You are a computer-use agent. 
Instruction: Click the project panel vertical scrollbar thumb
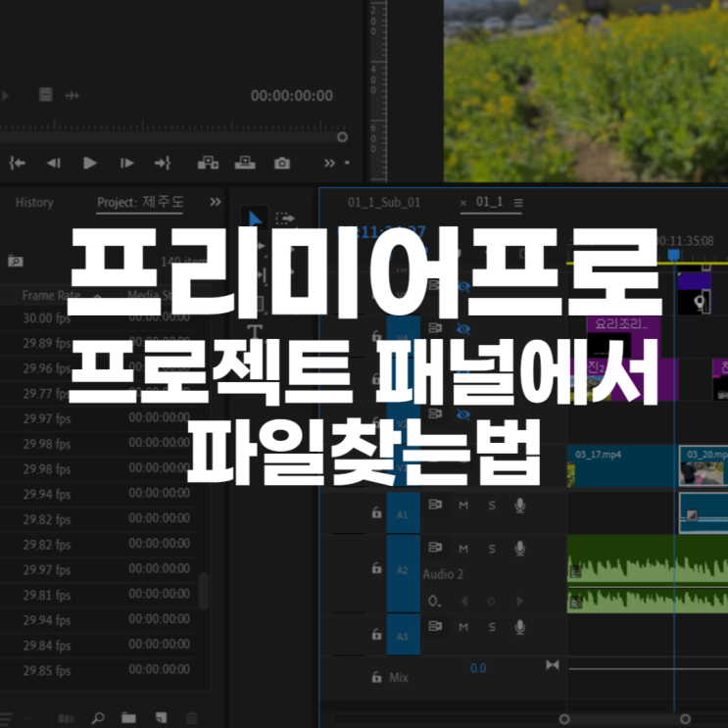click(x=204, y=591)
